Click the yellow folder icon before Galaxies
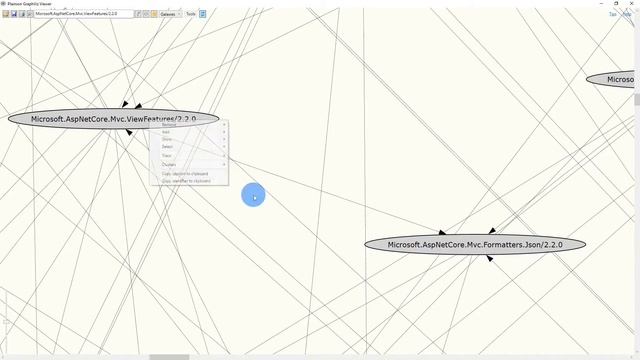Viewport: 640px width, 360px height. pyautogui.click(x=154, y=14)
